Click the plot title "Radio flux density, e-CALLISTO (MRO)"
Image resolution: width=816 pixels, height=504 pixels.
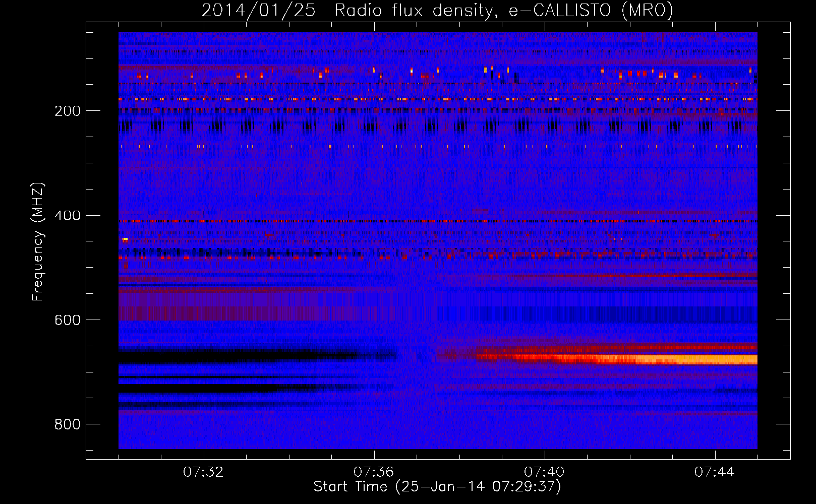tap(504, 11)
